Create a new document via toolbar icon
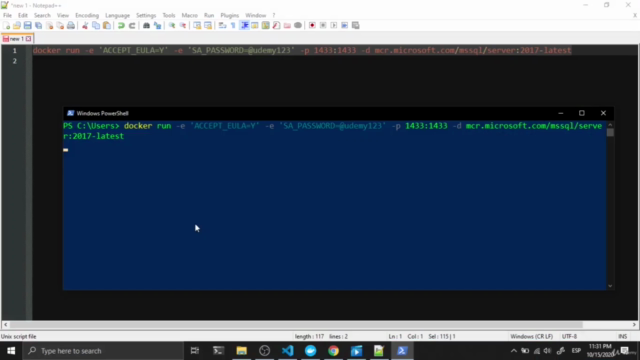This screenshot has height=360, width=640. [6, 25]
